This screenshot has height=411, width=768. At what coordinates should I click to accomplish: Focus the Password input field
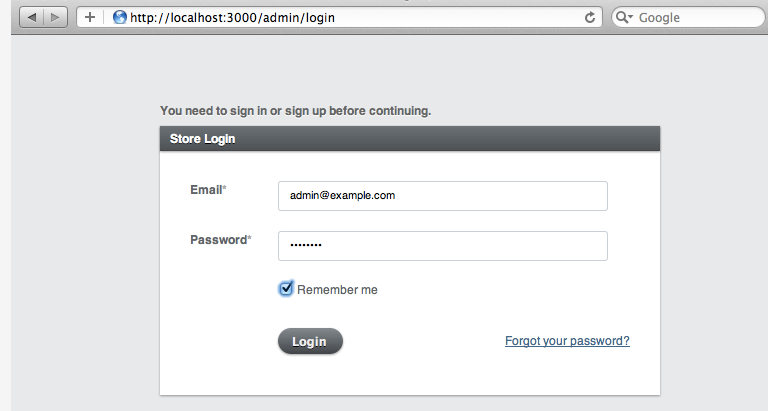442,246
